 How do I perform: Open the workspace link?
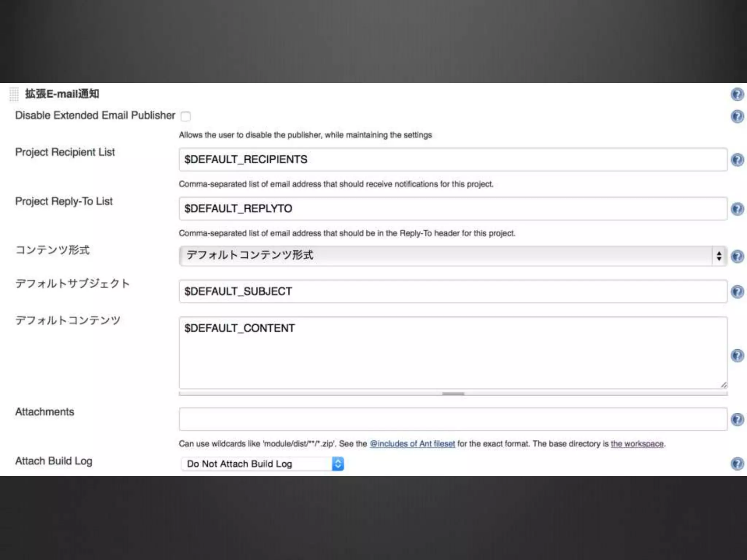[x=637, y=444]
